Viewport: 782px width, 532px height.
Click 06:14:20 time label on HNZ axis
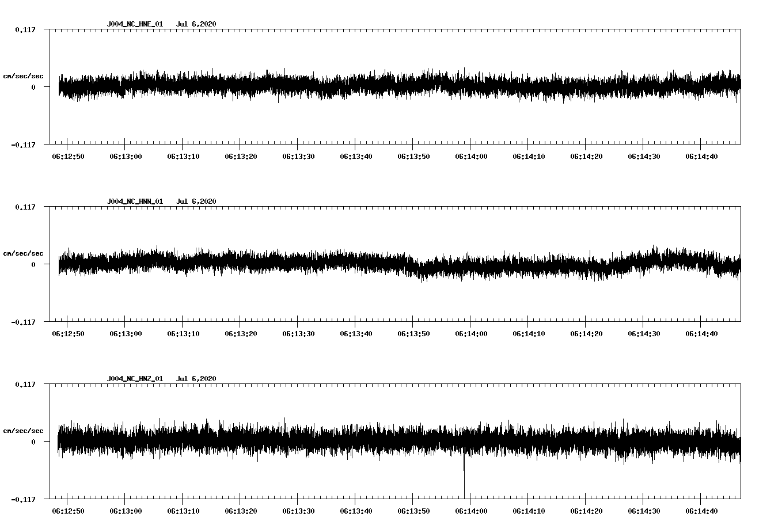pyautogui.click(x=587, y=511)
